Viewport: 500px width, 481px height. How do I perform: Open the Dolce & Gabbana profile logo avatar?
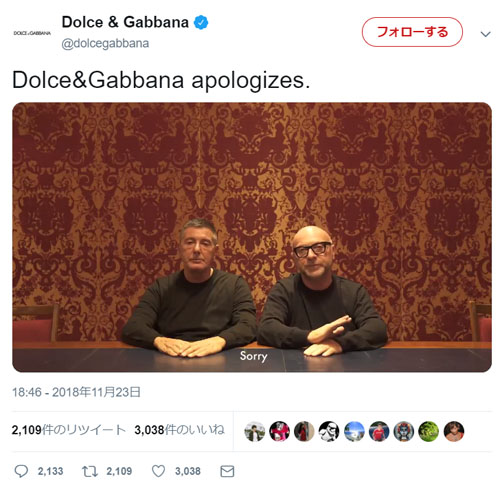(32, 33)
